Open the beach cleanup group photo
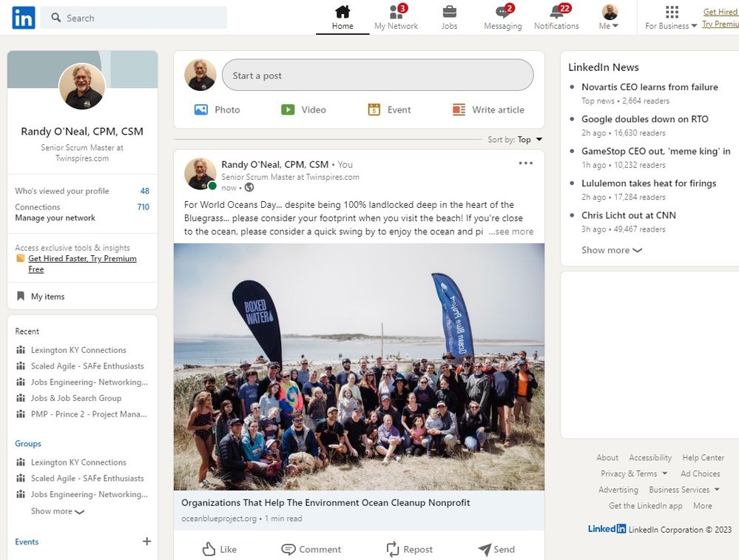 (359, 367)
